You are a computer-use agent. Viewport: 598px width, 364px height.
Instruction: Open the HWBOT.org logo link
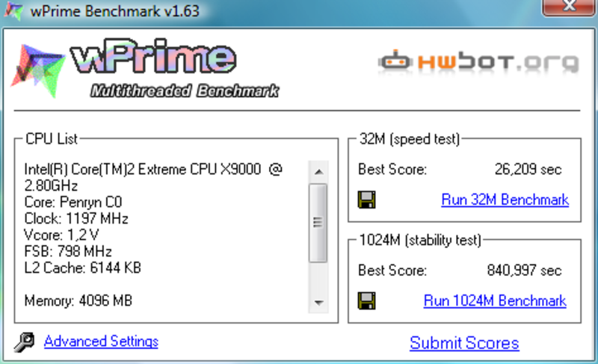pos(478,62)
